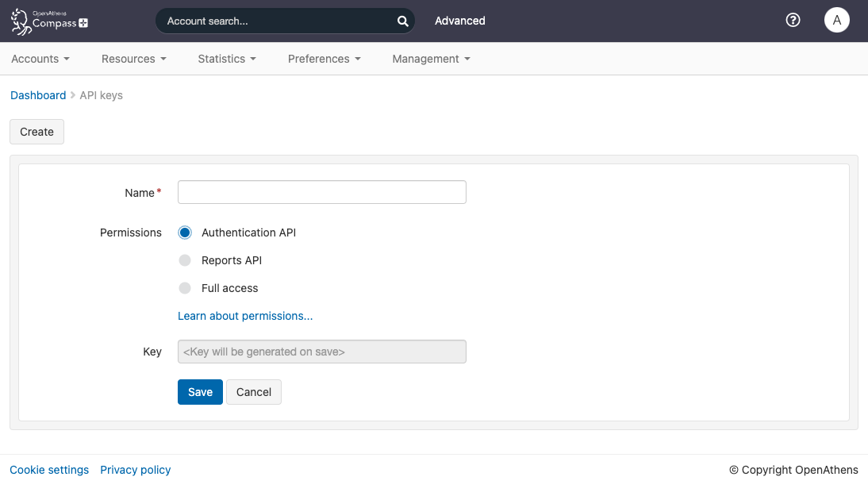Cancel the API key form

pos(253,391)
